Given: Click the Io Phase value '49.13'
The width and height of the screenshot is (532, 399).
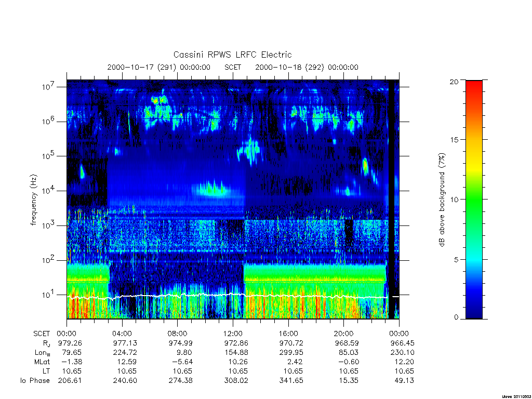Looking at the screenshot, I should pyautogui.click(x=404, y=381).
